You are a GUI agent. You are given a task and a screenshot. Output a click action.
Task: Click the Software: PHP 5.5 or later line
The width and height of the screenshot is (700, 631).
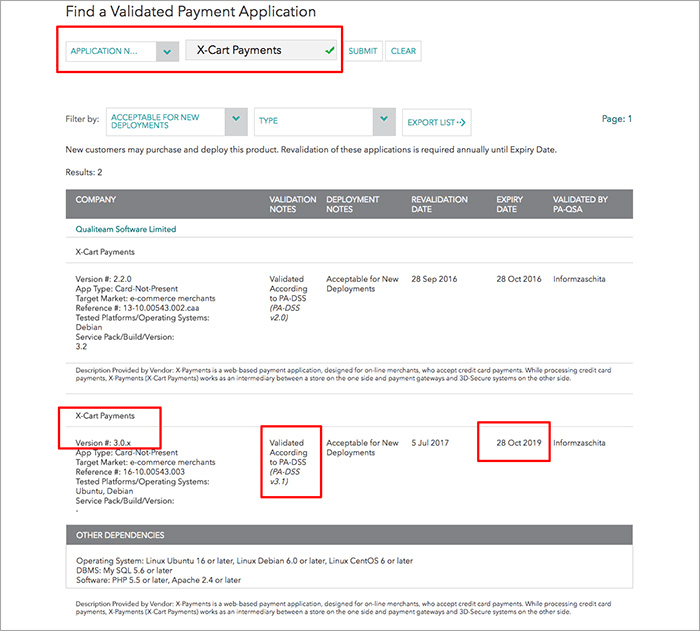158,580
